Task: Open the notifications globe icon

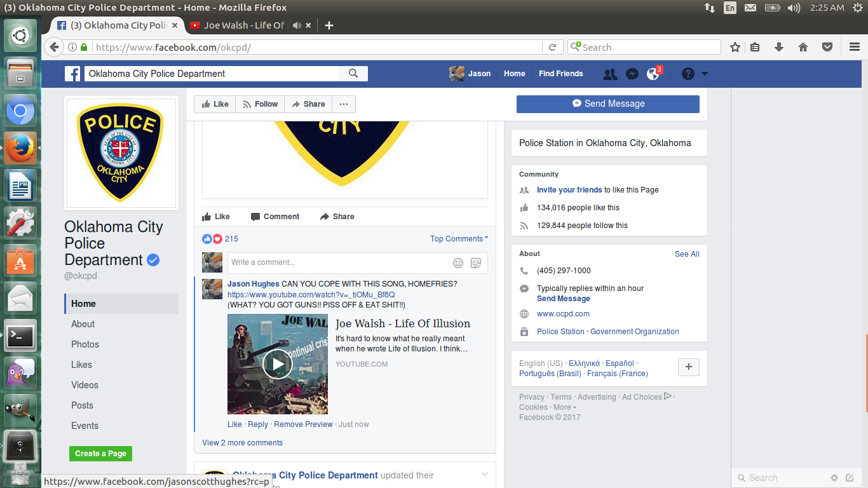Action: pyautogui.click(x=653, y=74)
